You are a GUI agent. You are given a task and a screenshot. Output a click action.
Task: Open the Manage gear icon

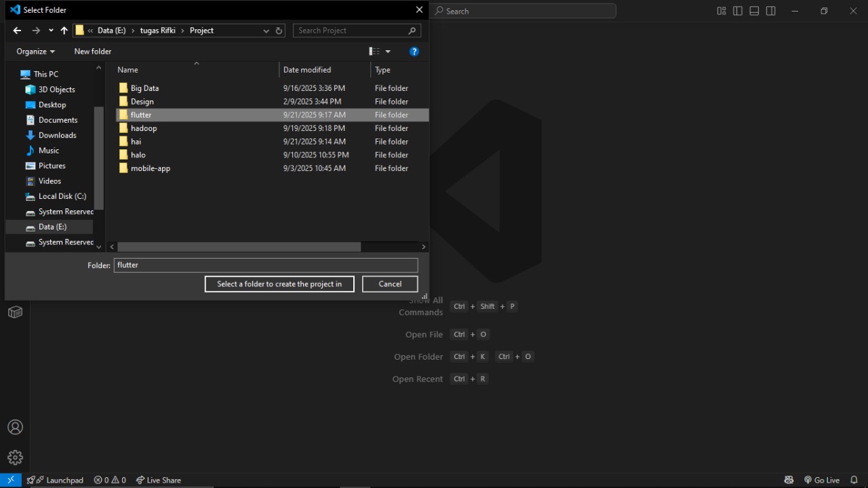15,457
